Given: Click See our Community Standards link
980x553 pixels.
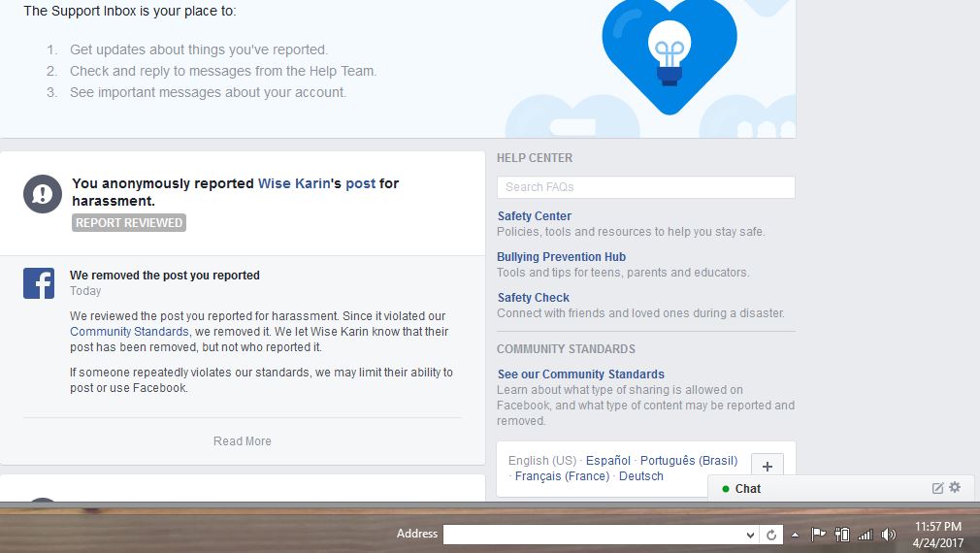Looking at the screenshot, I should coord(580,374).
